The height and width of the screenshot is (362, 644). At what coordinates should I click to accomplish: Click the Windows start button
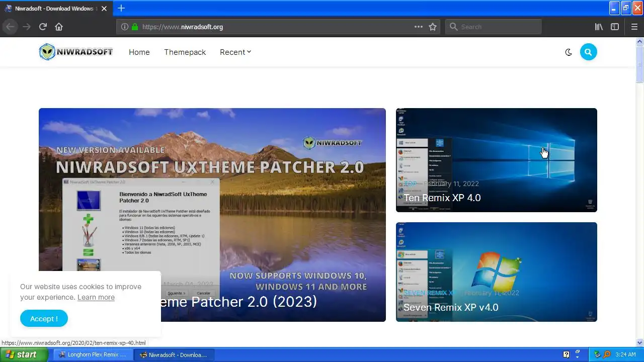24,354
